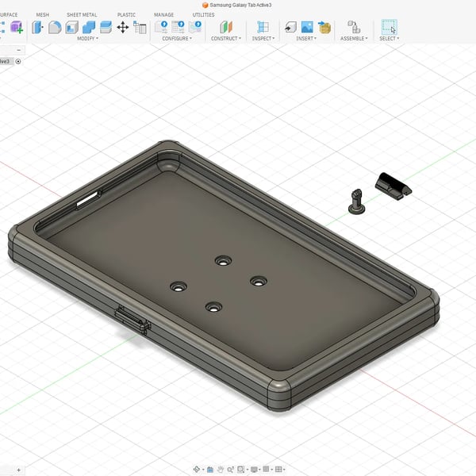Select the Combine bodies tool
Viewport: 476px width, 476px height.
(89, 27)
